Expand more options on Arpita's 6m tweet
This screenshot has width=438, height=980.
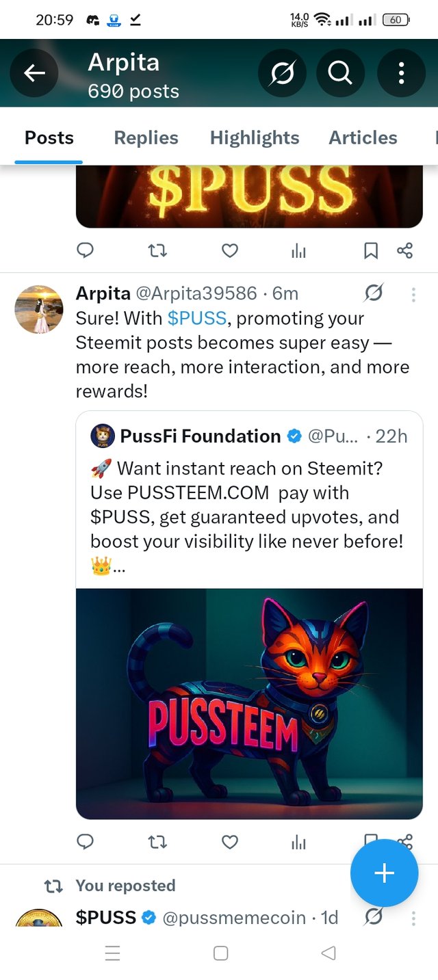(x=413, y=295)
